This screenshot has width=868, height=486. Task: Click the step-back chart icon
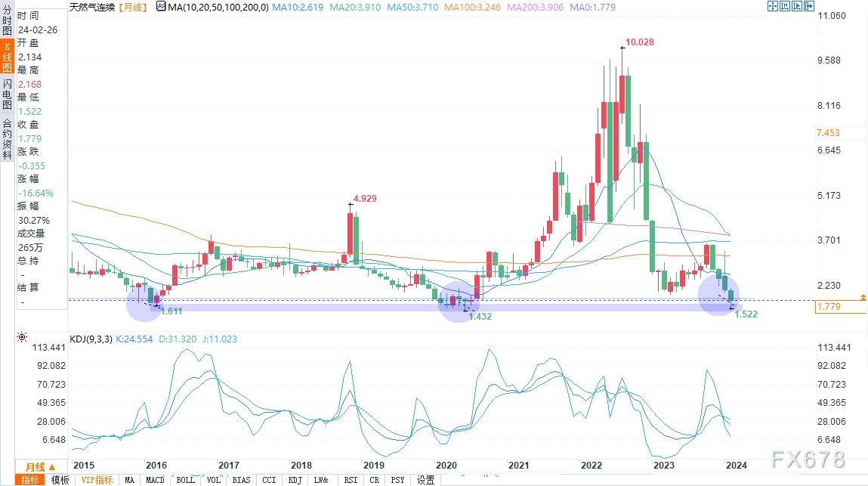[785, 6]
